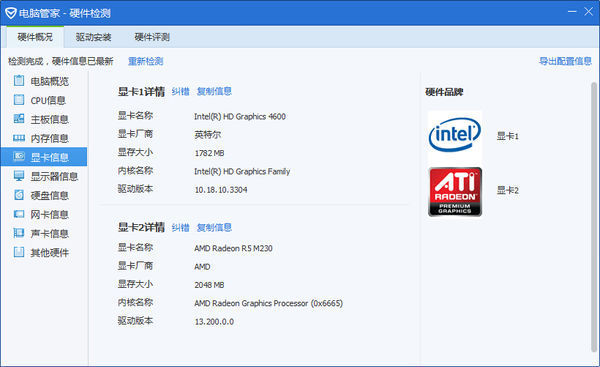600x367 pixels.
Task: Open the 电脑概览 section
Action: (44, 81)
